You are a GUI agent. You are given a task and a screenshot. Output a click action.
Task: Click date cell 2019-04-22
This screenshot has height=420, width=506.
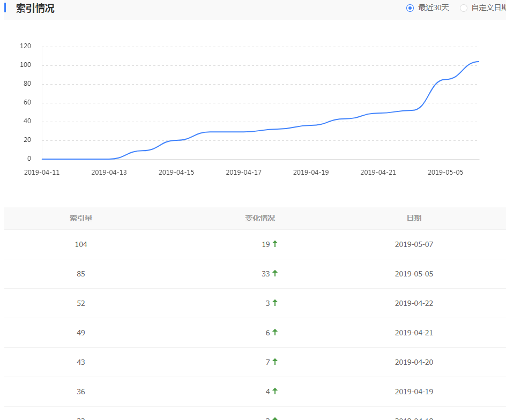click(x=414, y=303)
